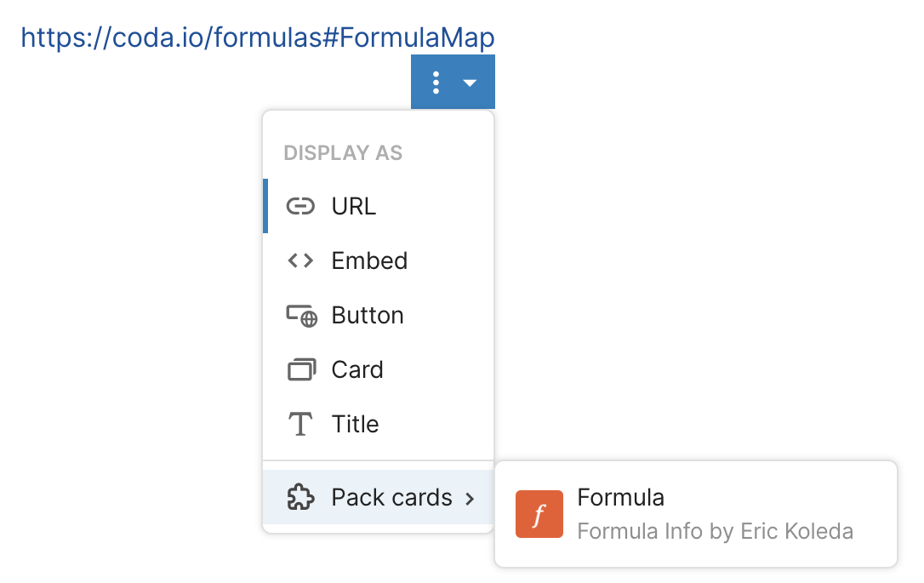This screenshot has height=583, width=924.
Task: Click the three-dot options icon
Action: pos(436,83)
